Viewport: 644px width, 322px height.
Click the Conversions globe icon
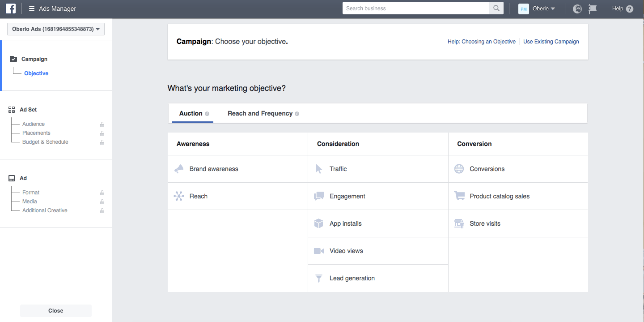pos(459,169)
